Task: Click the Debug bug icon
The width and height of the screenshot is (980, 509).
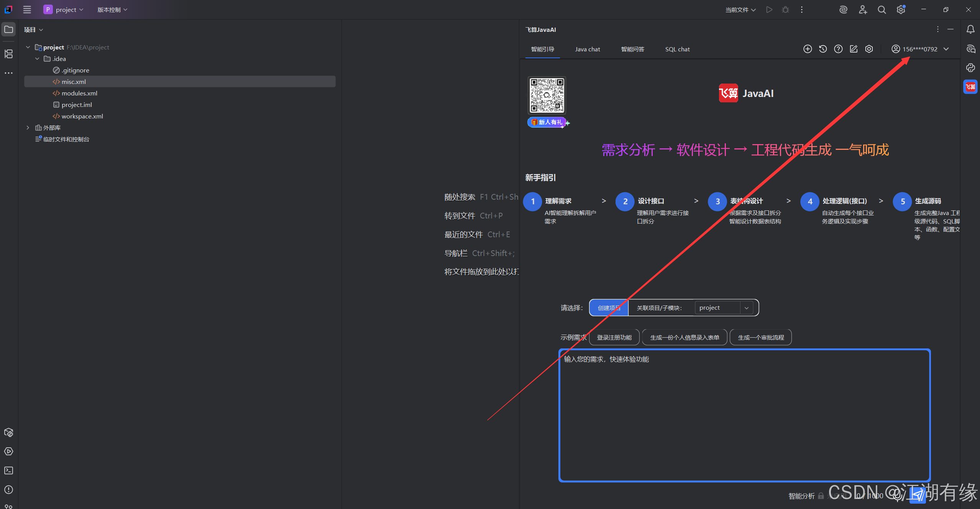Action: [x=785, y=10]
